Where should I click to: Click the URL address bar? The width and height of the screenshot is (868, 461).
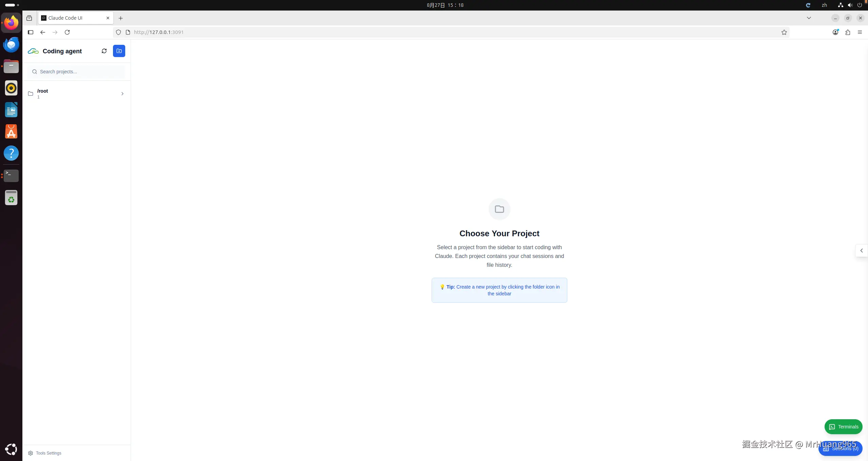407,32
